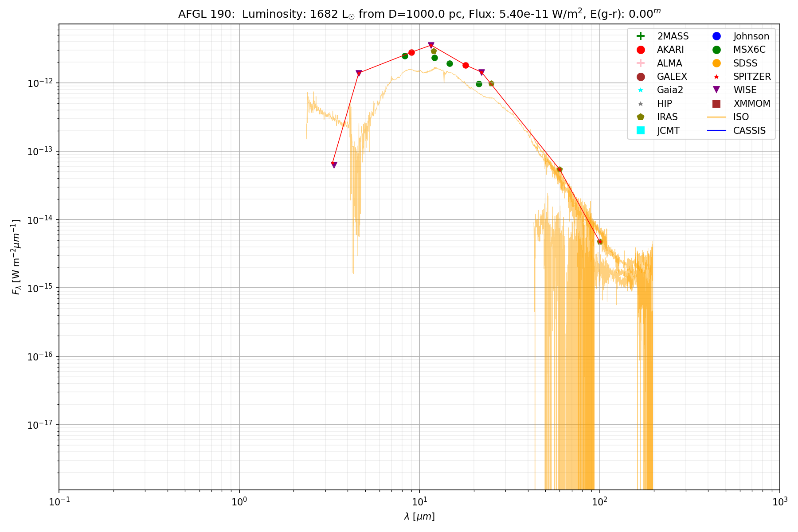Select the purple WISE triangle legend marker
The height and width of the screenshot is (532, 798).
coord(716,90)
